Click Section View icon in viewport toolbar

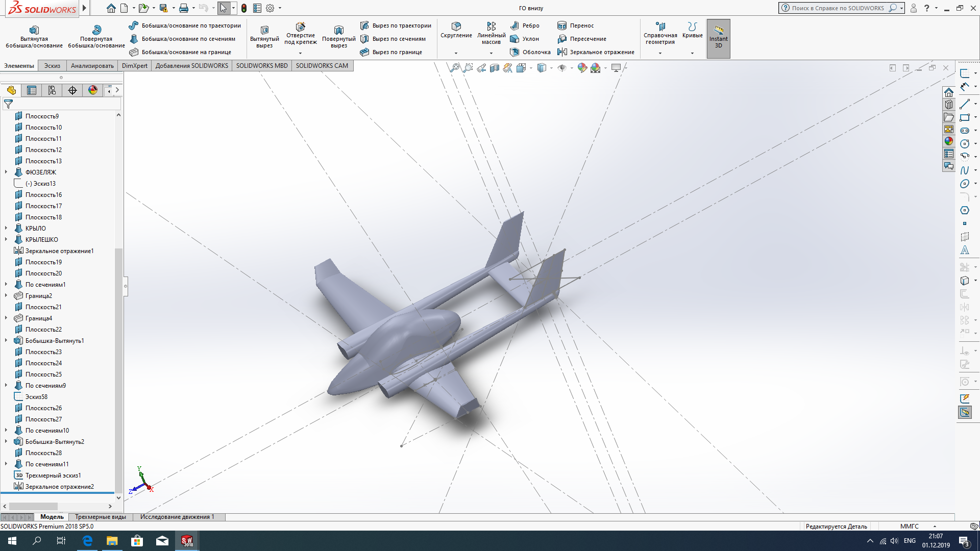point(494,68)
